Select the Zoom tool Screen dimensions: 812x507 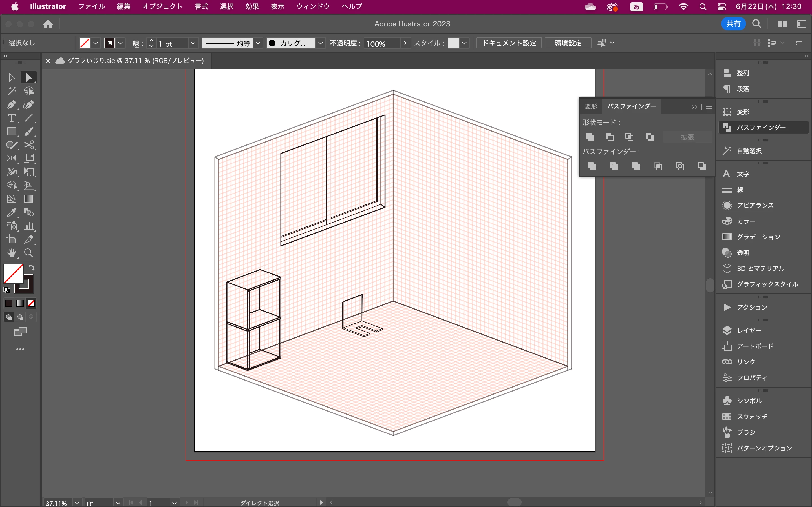click(29, 253)
